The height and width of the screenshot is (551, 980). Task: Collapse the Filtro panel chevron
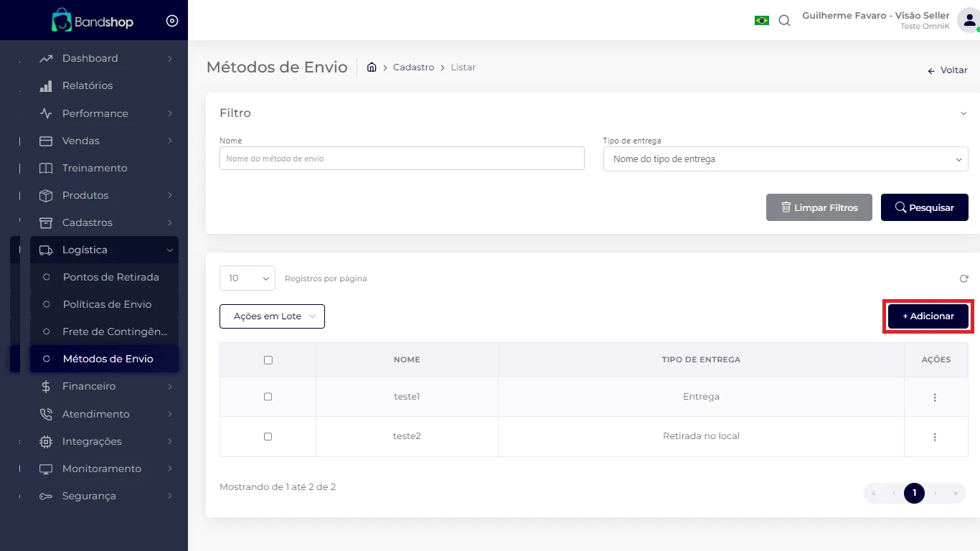click(963, 113)
